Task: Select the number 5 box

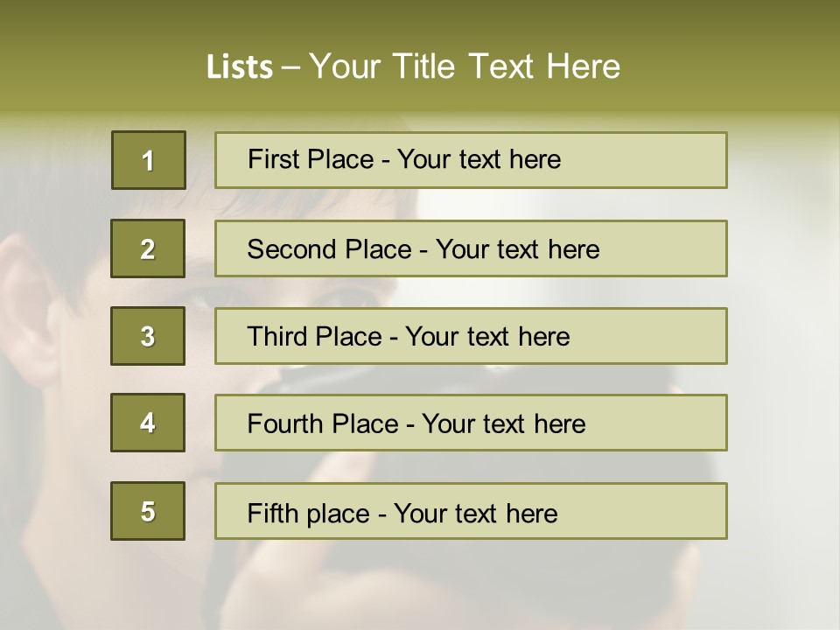Action: click(x=148, y=511)
